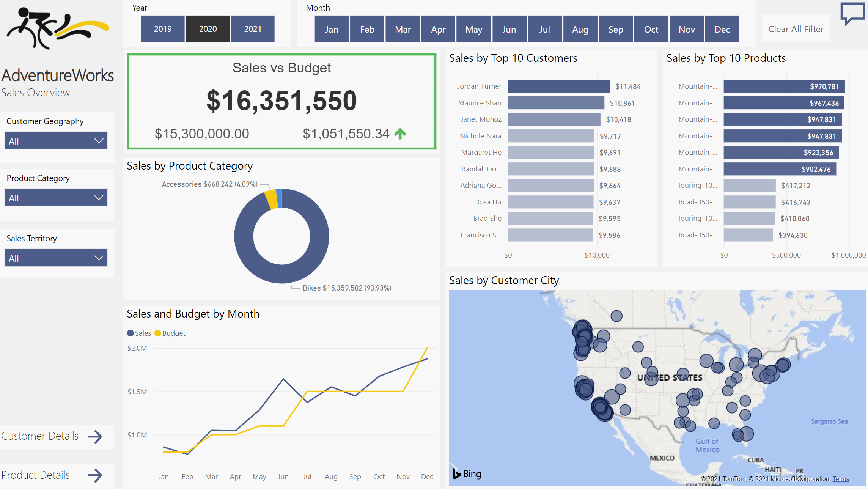The height and width of the screenshot is (489, 868).
Task: Click the Sales by Top 10 Products title
Action: pos(726,58)
